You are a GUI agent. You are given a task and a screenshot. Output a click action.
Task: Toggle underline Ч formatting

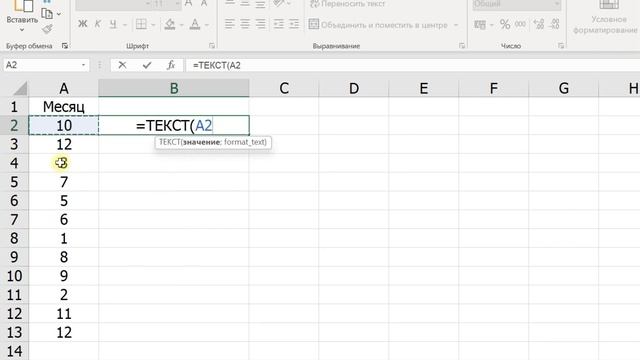[113, 24]
